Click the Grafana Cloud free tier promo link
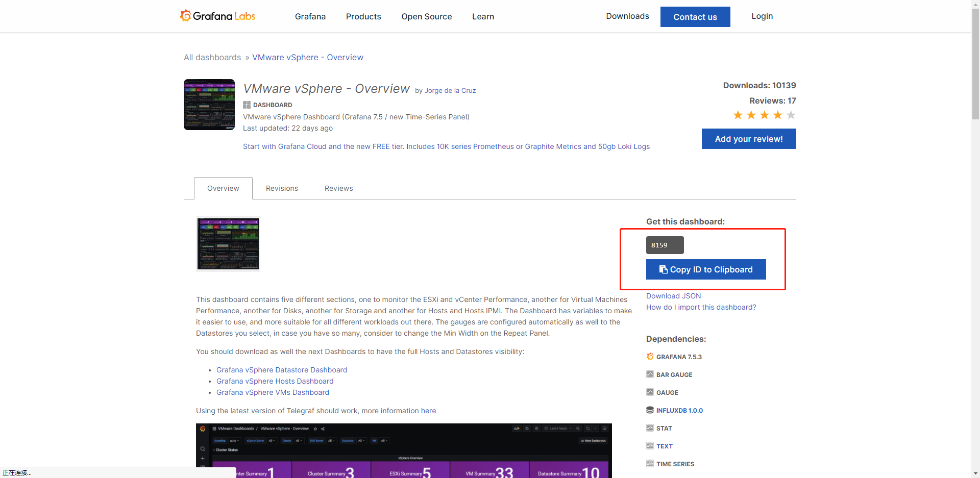The width and height of the screenshot is (980, 478). 446,146
